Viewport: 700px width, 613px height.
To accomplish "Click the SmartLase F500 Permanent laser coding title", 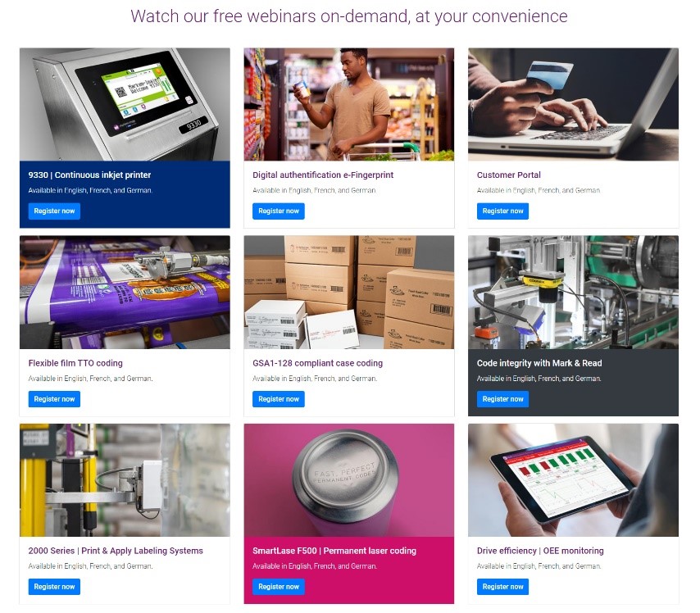I will point(334,551).
